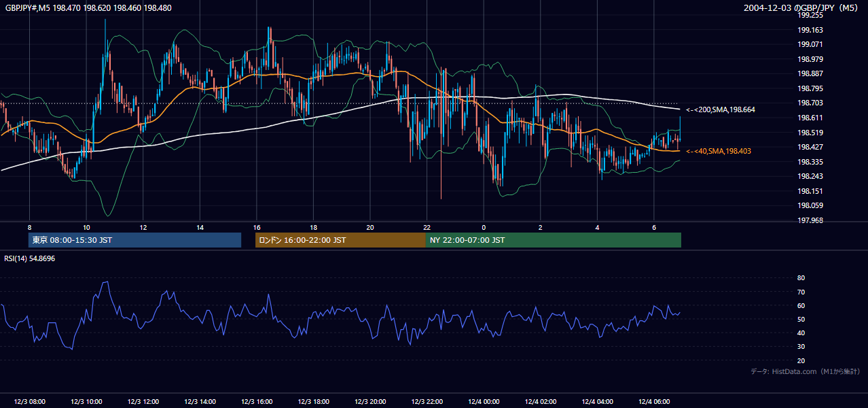Click the 12/4 02:00 bottom time label
Image resolution: width=868 pixels, height=408 pixels.
540,402
